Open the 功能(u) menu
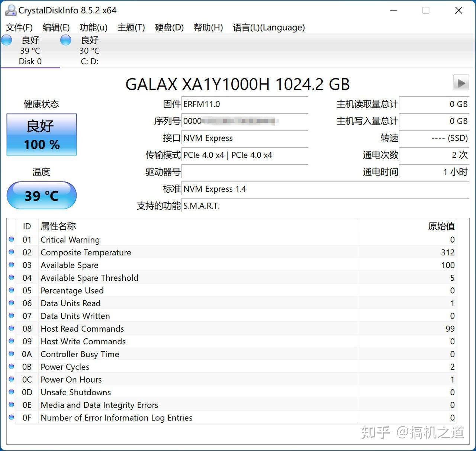Viewport: 476px width, 451px height. tap(94, 28)
